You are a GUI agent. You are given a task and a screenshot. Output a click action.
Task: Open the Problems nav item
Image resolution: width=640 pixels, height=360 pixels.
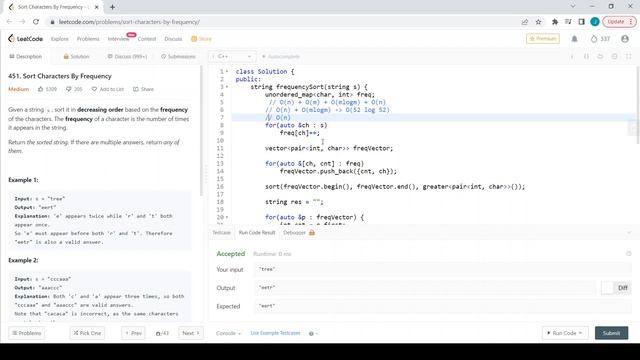[88, 39]
